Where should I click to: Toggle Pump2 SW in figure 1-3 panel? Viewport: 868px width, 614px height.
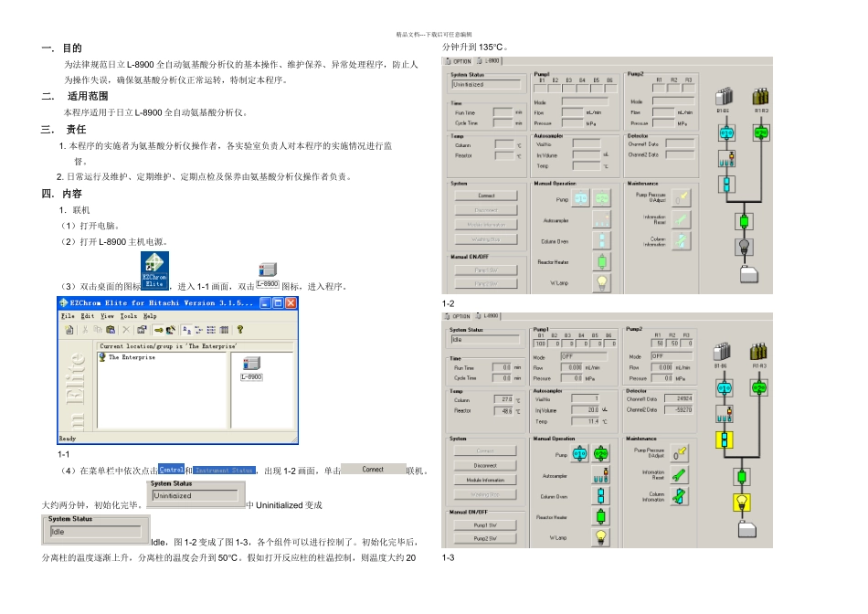(x=485, y=538)
